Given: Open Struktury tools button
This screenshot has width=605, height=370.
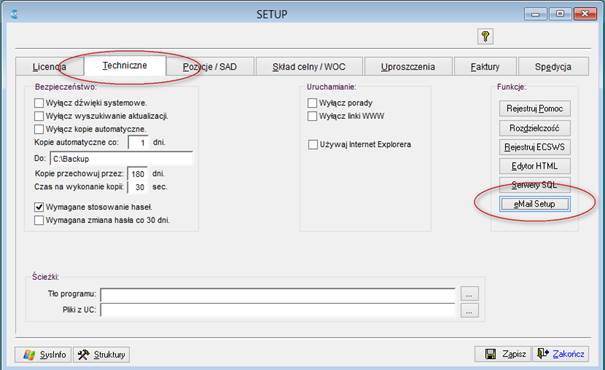Looking at the screenshot, I should [101, 354].
